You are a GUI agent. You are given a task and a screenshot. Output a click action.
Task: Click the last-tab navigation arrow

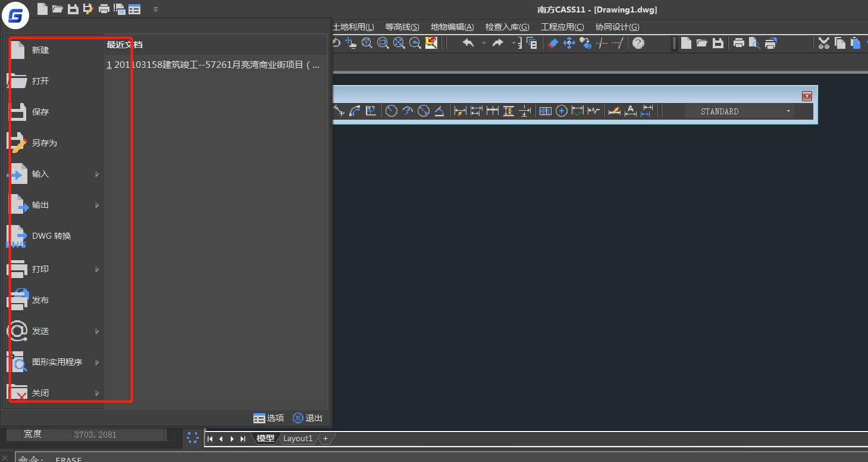(243, 439)
